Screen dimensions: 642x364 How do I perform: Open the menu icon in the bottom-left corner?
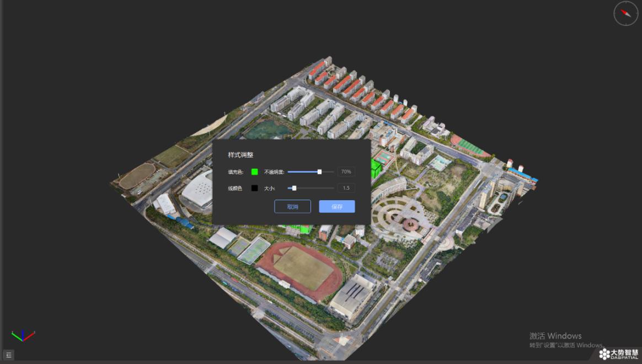pos(9,355)
